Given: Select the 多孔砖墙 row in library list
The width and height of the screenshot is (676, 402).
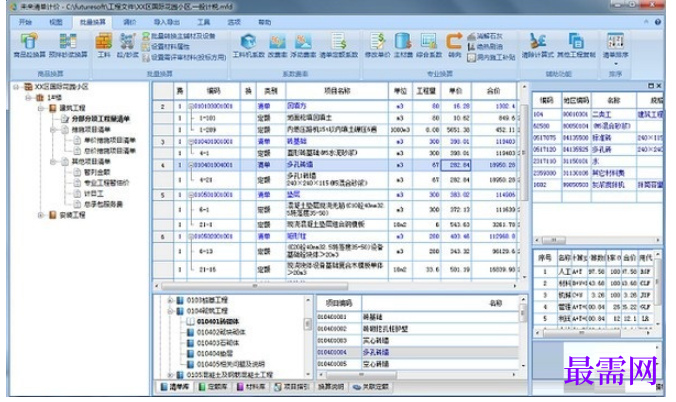Looking at the screenshot, I should 417,352.
